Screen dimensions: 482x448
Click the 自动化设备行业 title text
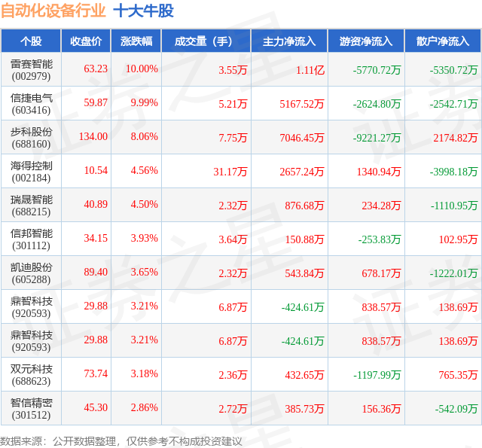53,11
